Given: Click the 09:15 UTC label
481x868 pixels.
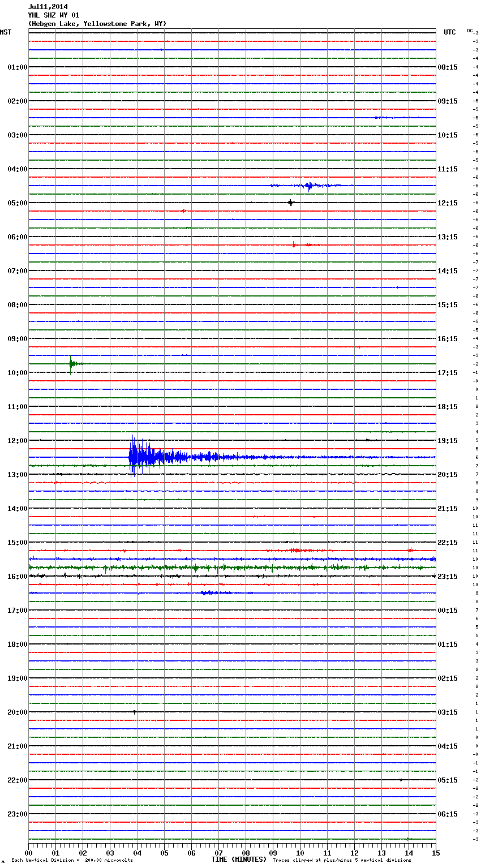Looking at the screenshot, I should pyautogui.click(x=448, y=101).
